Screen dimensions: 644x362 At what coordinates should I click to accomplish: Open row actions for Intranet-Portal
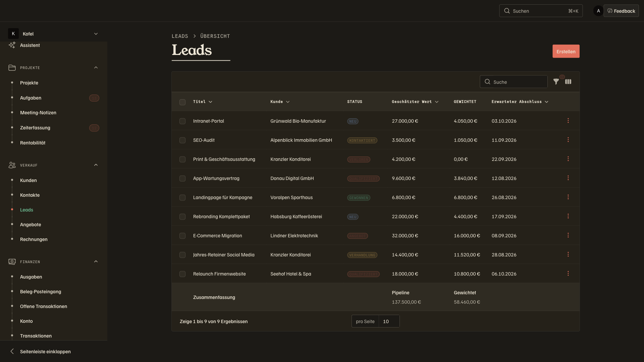pos(568,121)
